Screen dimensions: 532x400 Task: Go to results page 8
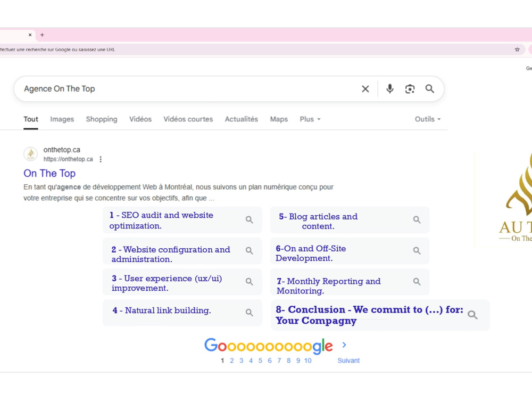click(289, 361)
